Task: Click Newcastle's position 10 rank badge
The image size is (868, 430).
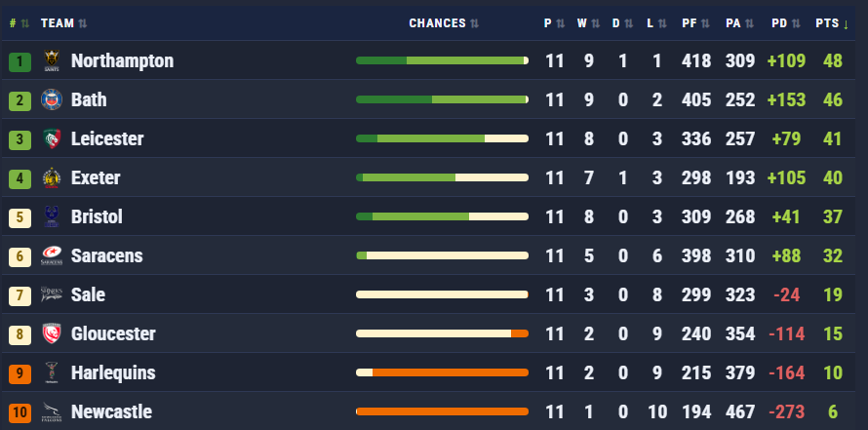Action: (20, 412)
